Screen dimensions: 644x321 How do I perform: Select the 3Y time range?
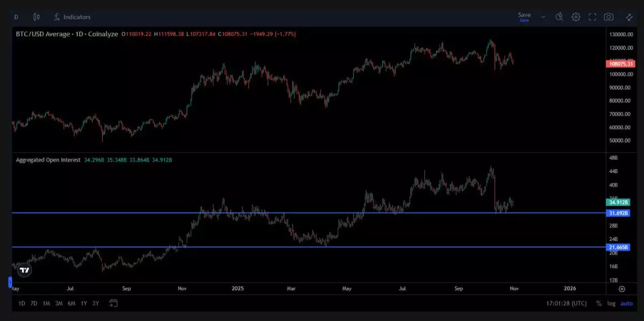[96, 303]
